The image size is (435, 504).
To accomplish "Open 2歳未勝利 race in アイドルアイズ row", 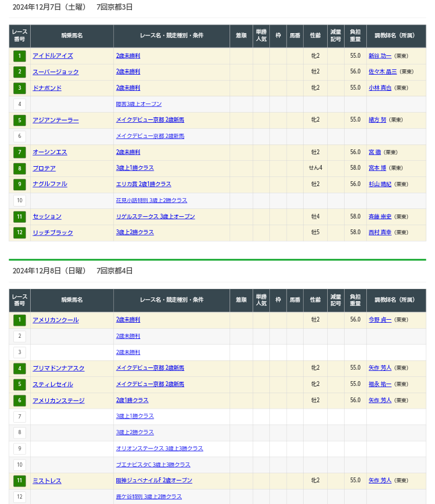I will pos(128,56).
